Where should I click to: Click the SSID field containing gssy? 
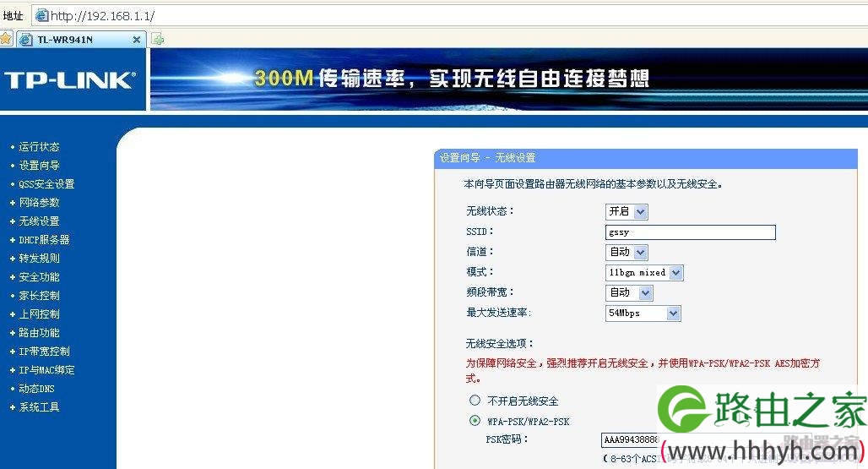691,232
